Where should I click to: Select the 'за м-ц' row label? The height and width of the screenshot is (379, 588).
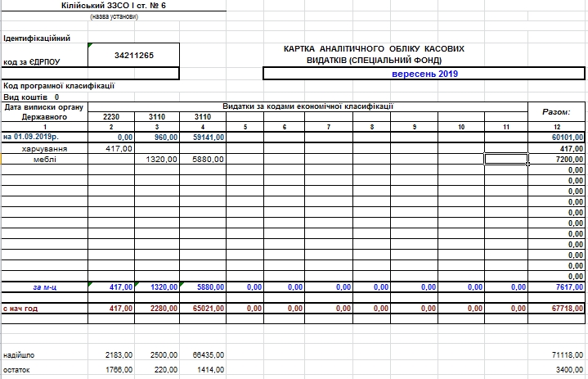[45, 287]
